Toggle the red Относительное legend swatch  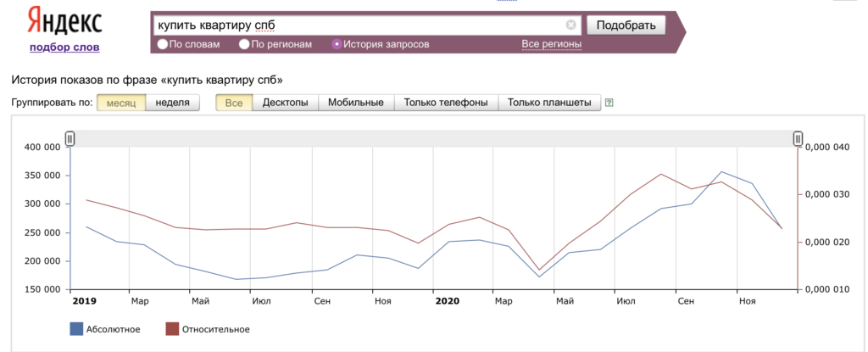[x=172, y=329]
